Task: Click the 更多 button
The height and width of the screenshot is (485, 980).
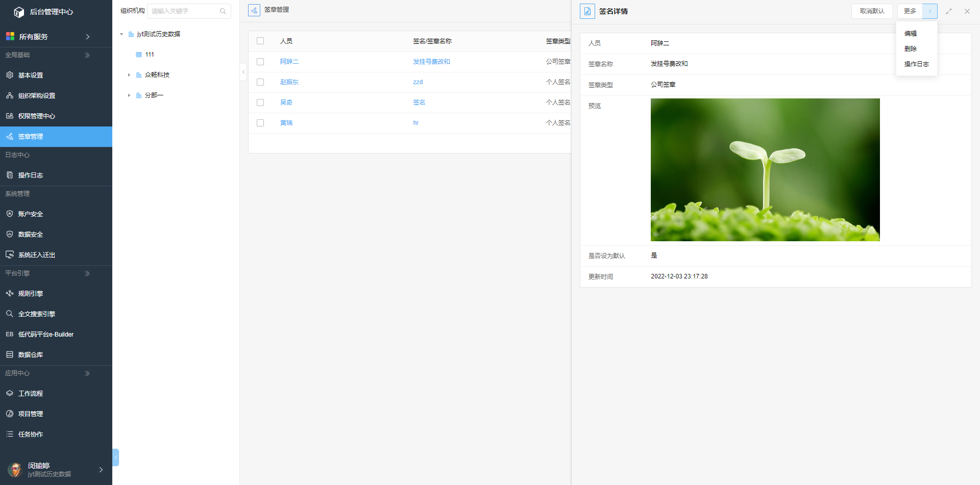Action: 910,11
